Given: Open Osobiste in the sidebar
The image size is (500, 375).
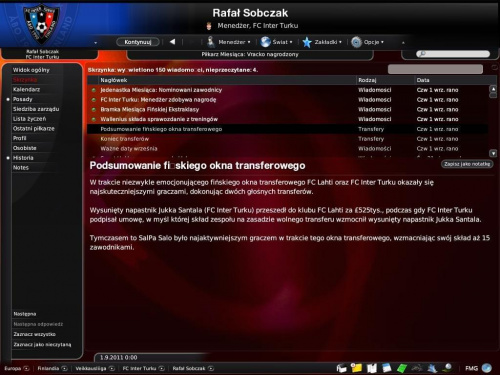Looking at the screenshot, I should tap(25, 148).
